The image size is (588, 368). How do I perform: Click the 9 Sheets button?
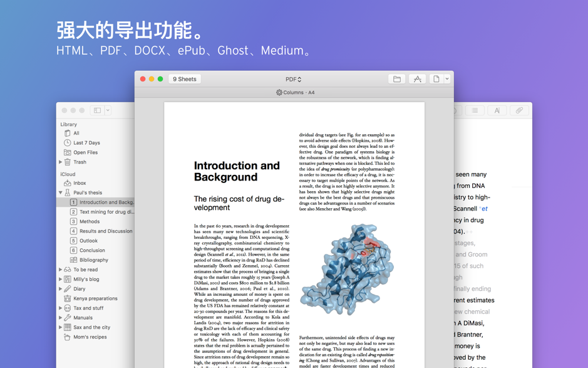coord(184,78)
